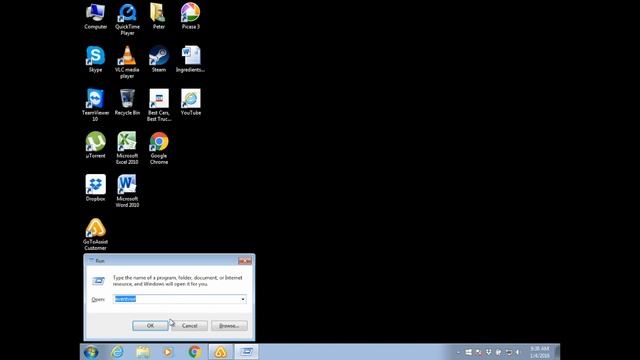Switch to GoToAssist taskbar button
The width and height of the screenshot is (640, 360).
(220, 352)
